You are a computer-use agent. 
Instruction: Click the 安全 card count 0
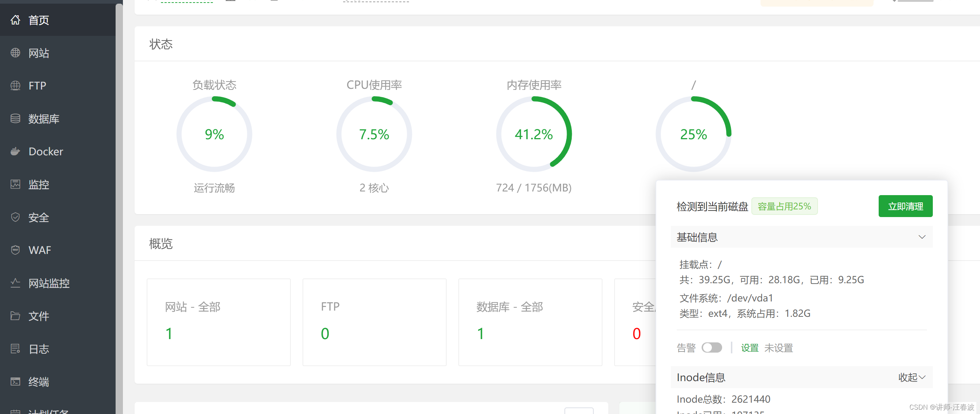(637, 333)
